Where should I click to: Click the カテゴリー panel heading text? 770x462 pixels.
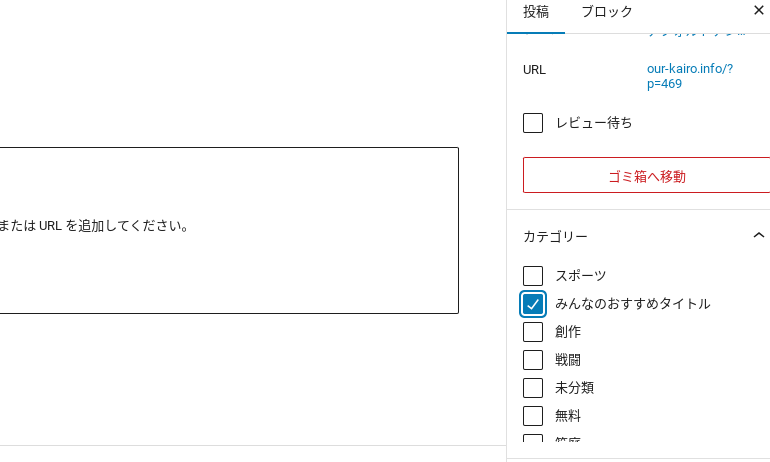(x=555, y=237)
